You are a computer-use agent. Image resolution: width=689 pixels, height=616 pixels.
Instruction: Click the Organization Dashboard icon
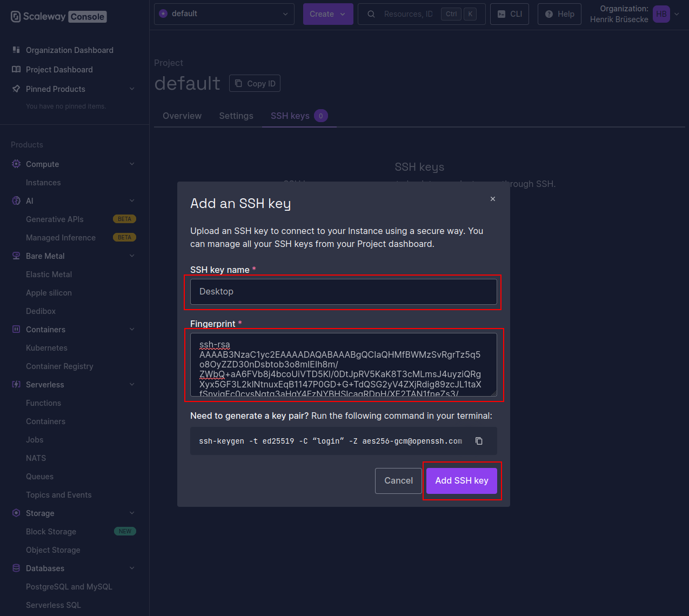coord(16,50)
